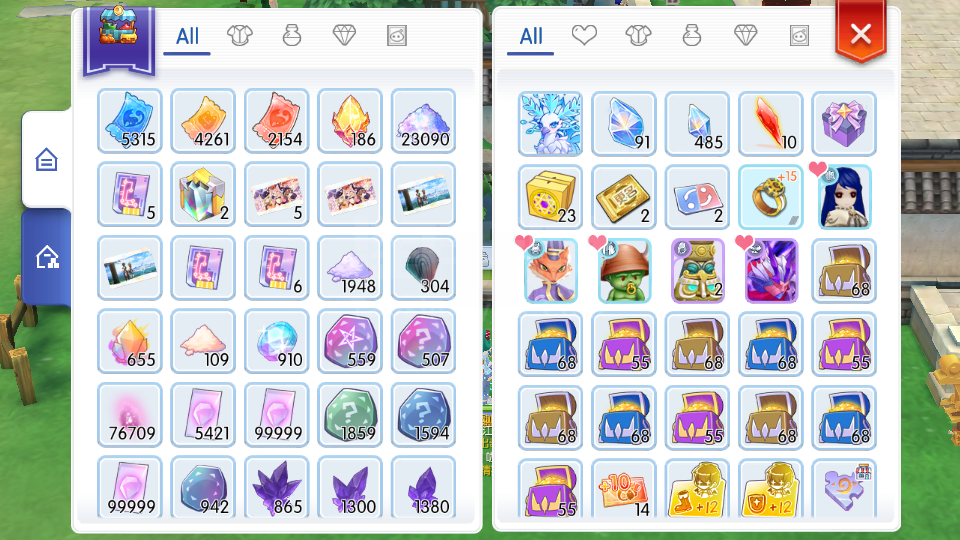The height and width of the screenshot is (540, 960).
Task: Select the snowflake bird item
Action: pyautogui.click(x=550, y=124)
